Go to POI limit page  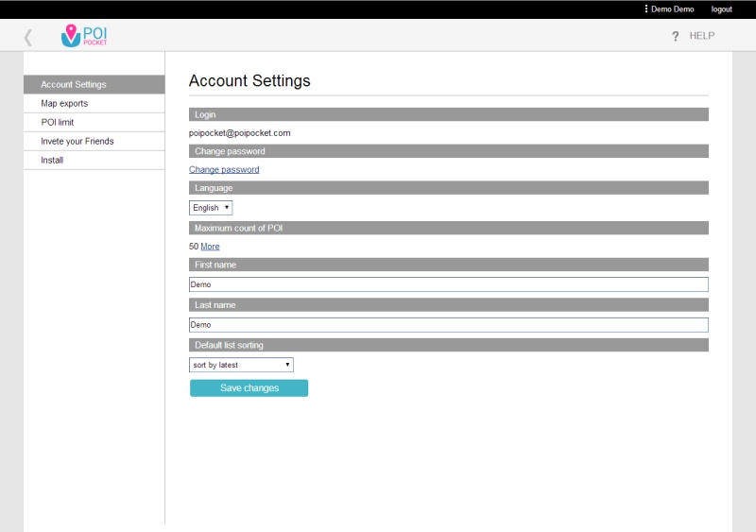pos(94,122)
